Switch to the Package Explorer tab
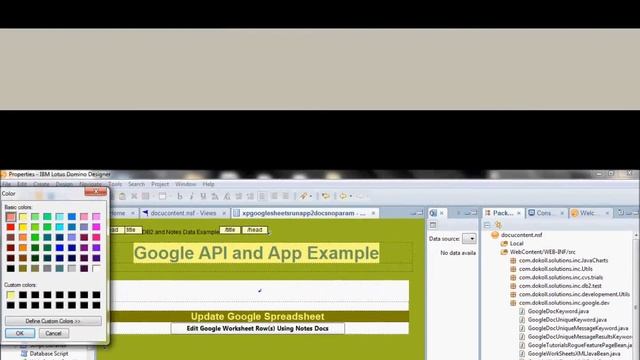Viewport: 640px width, 360px height. (502, 213)
